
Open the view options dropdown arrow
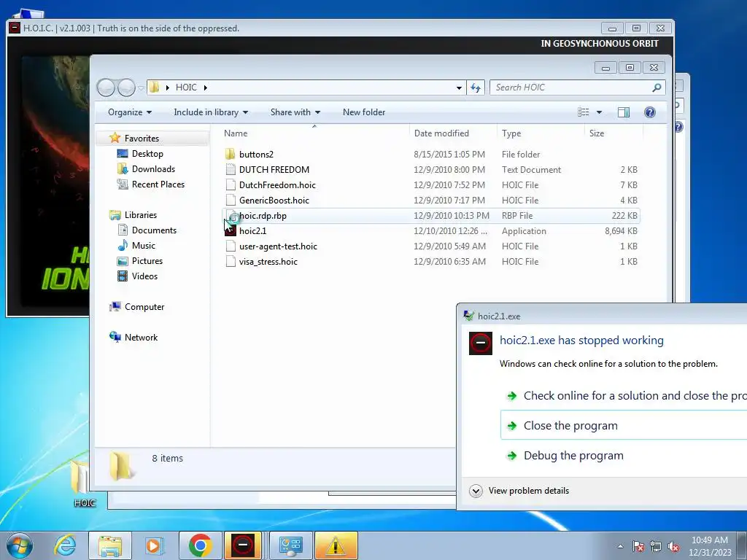tap(600, 112)
